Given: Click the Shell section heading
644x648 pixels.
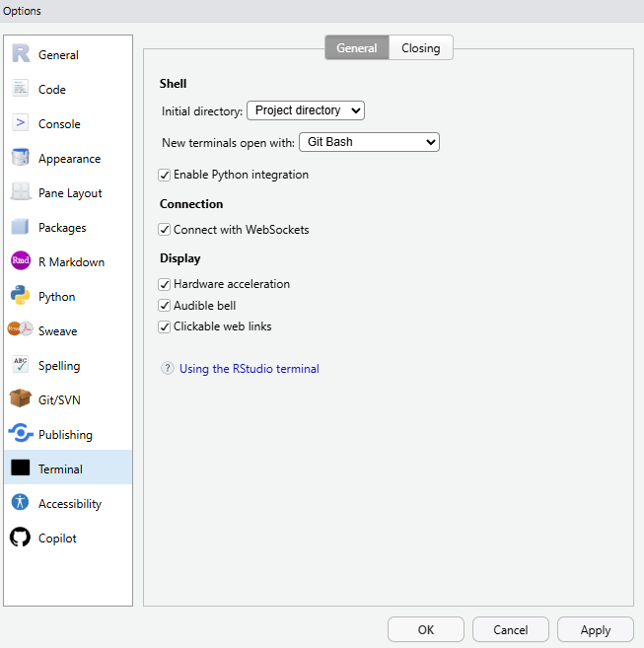Looking at the screenshot, I should click(173, 84).
